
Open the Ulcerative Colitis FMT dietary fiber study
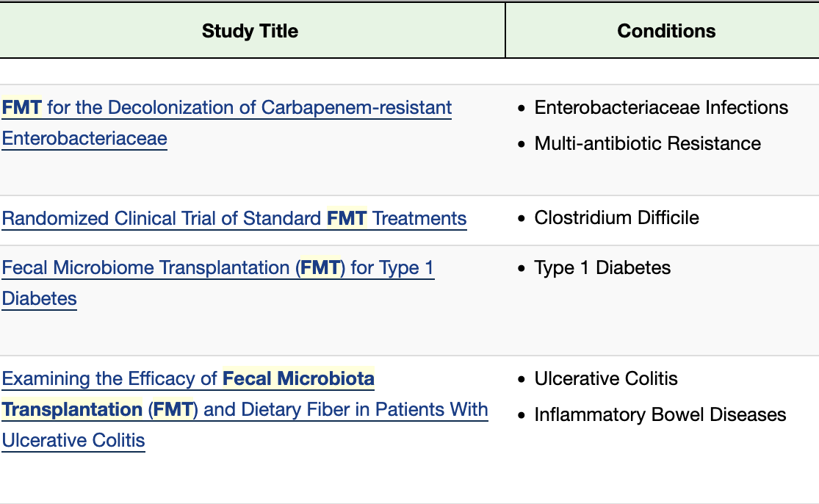pyautogui.click(x=242, y=409)
